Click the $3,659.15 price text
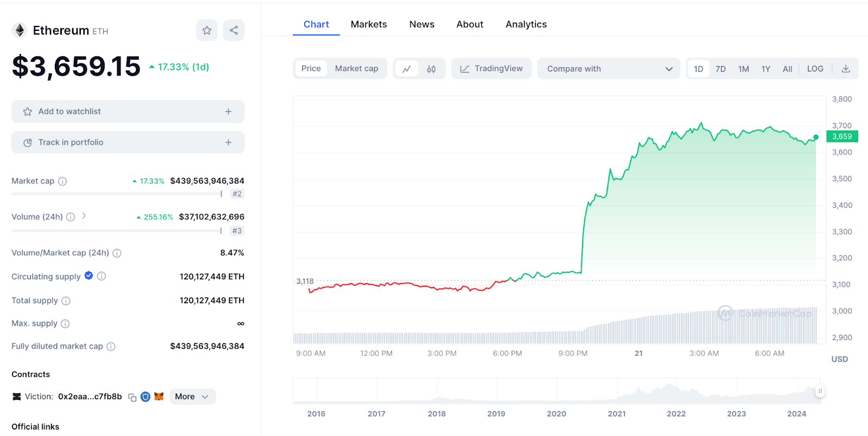 [x=76, y=67]
